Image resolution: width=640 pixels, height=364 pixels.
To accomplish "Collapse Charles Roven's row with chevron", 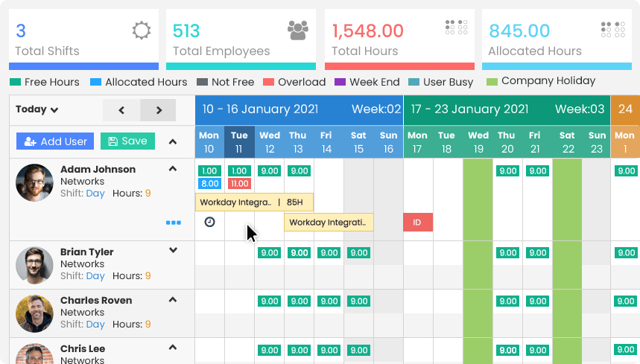I will pyautogui.click(x=173, y=299).
